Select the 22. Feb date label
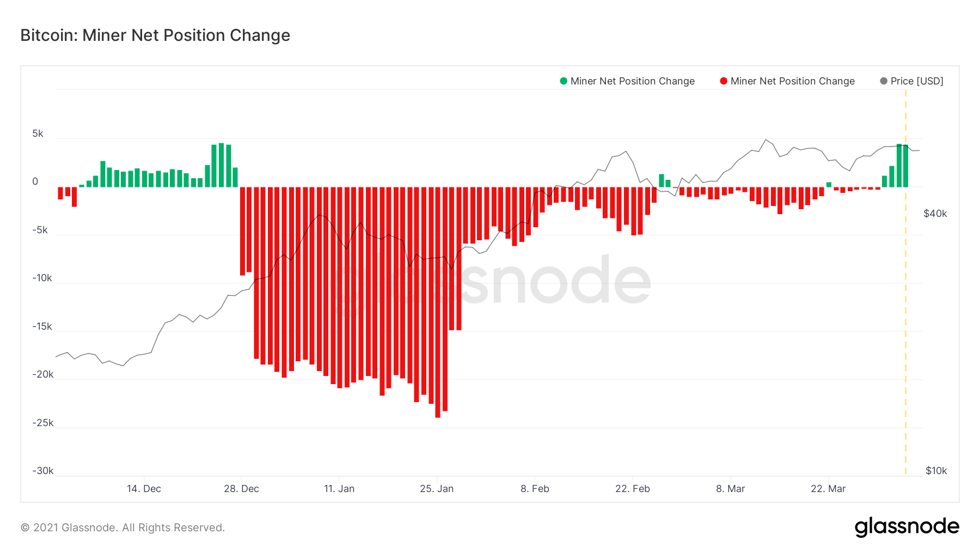980x552 pixels. pos(633,489)
